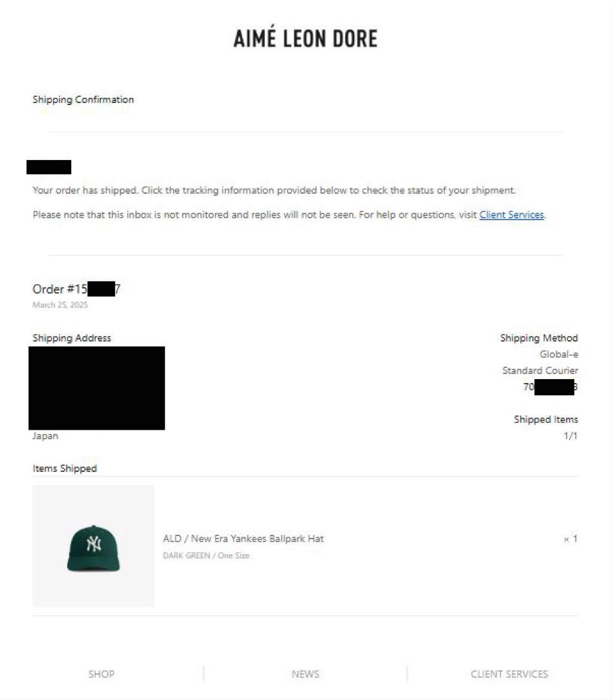Click the Shipping Confirmation heading

[x=83, y=100]
